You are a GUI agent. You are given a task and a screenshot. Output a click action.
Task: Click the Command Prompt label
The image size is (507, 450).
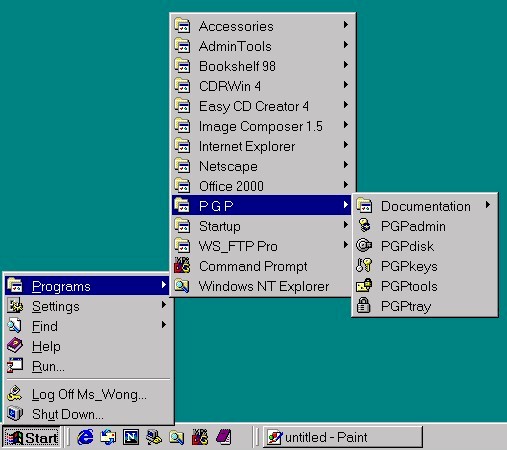coord(253,266)
